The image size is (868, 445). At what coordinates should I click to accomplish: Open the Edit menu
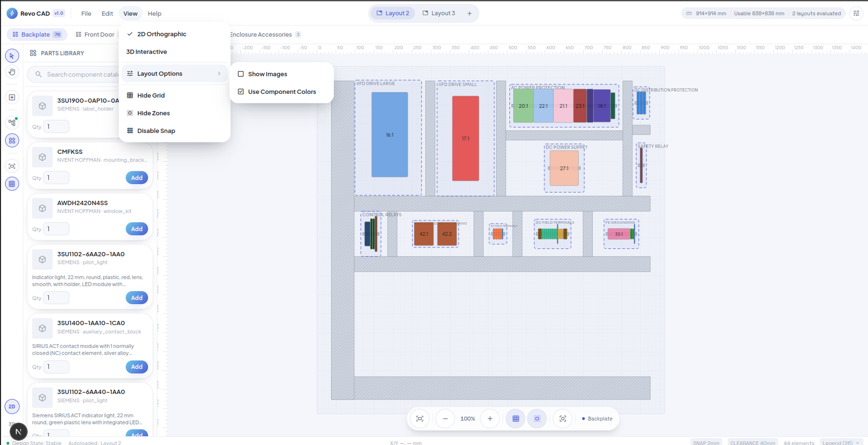pyautogui.click(x=107, y=14)
